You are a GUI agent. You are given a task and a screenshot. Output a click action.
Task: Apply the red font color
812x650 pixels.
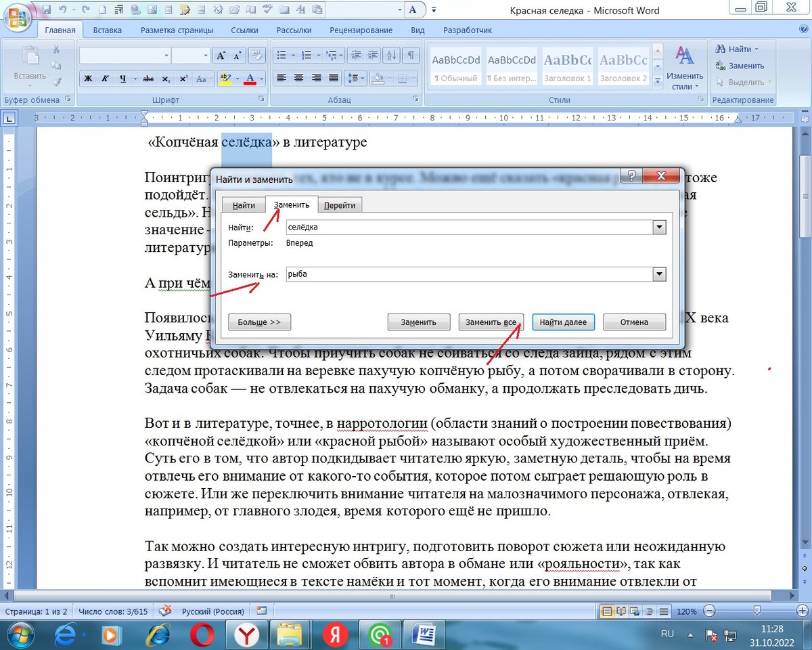tap(250, 79)
